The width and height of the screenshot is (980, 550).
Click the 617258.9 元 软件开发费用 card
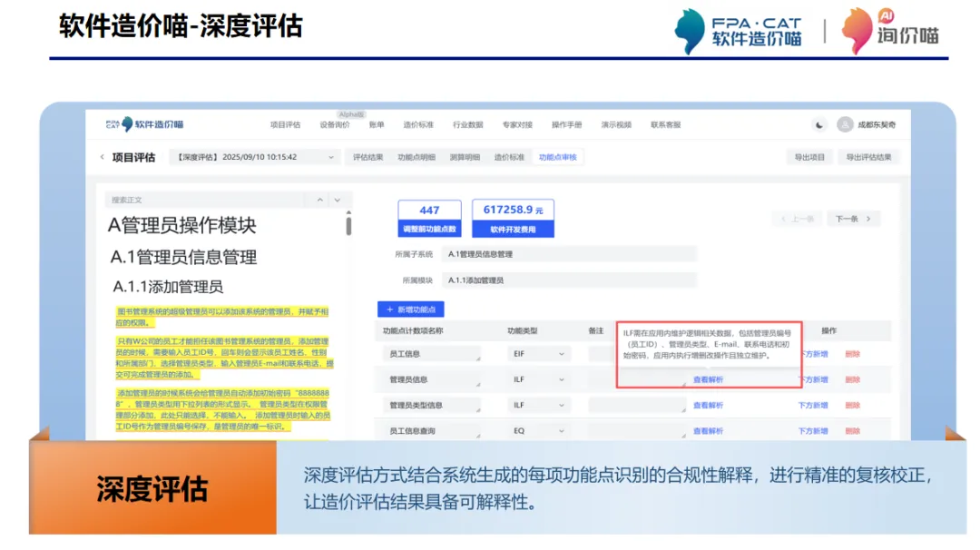tap(513, 218)
